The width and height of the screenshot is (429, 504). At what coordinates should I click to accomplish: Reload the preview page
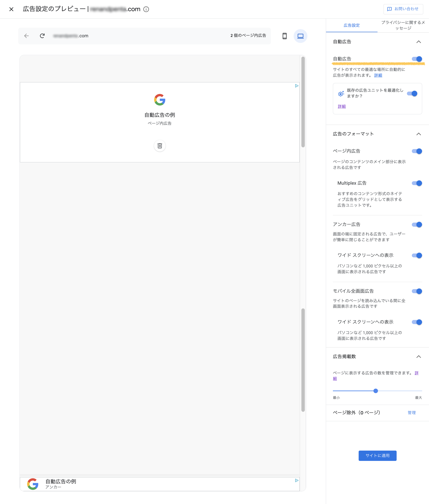pyautogui.click(x=42, y=36)
